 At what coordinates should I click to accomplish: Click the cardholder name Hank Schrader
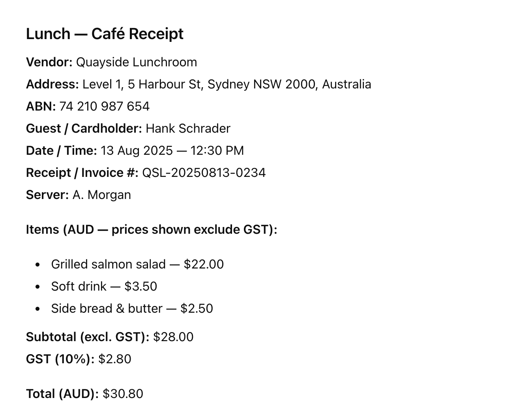click(188, 129)
